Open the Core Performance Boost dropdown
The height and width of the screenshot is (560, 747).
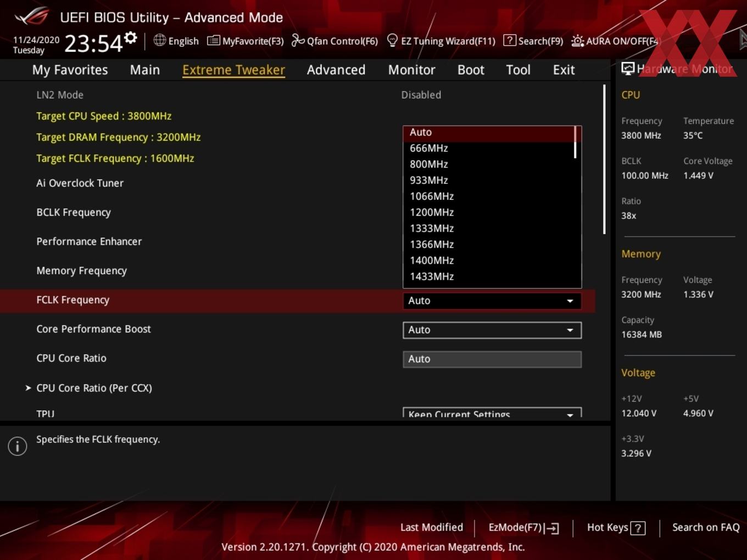pyautogui.click(x=492, y=330)
